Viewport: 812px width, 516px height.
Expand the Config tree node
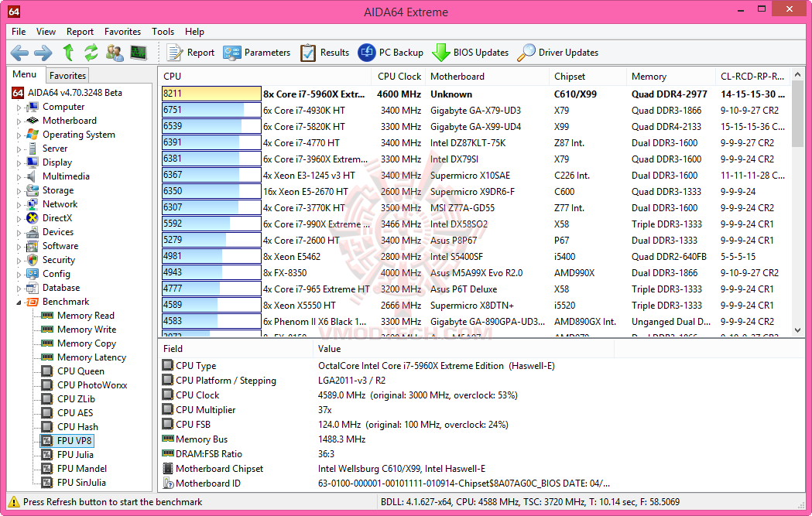(19, 275)
